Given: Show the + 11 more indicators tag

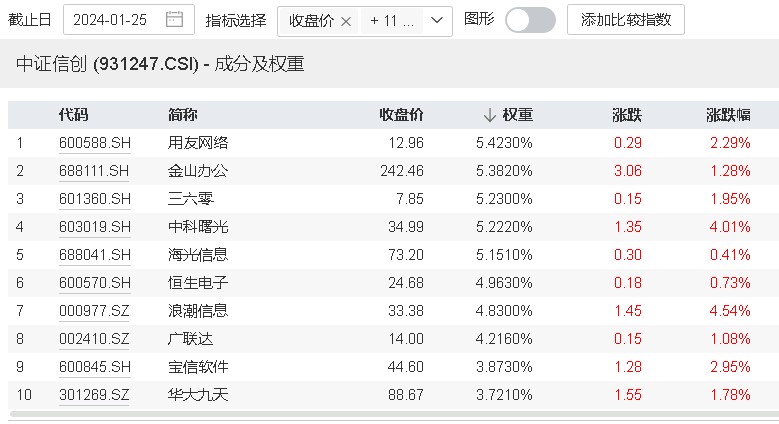Looking at the screenshot, I should 392,21.
